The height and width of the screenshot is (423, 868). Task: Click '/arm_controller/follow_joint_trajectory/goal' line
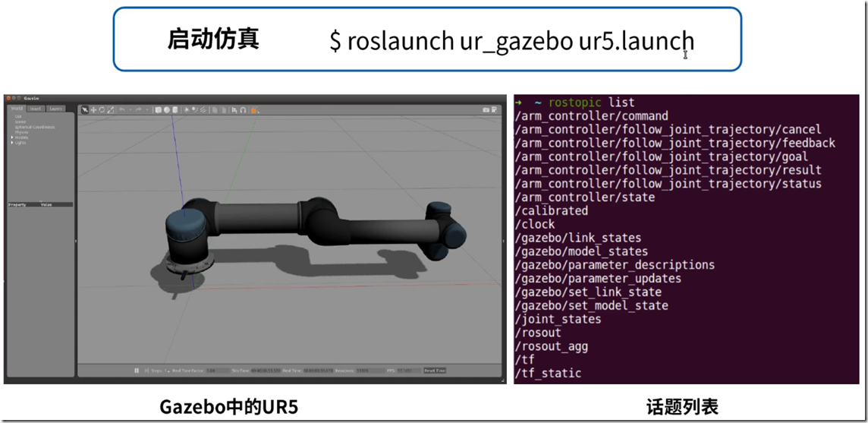(x=661, y=156)
